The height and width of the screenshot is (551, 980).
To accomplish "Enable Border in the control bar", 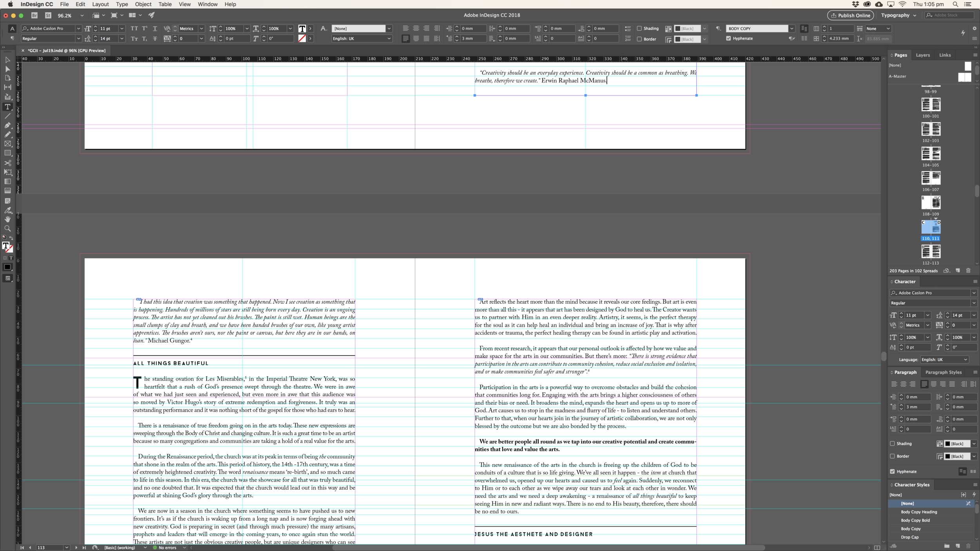I will (x=639, y=39).
